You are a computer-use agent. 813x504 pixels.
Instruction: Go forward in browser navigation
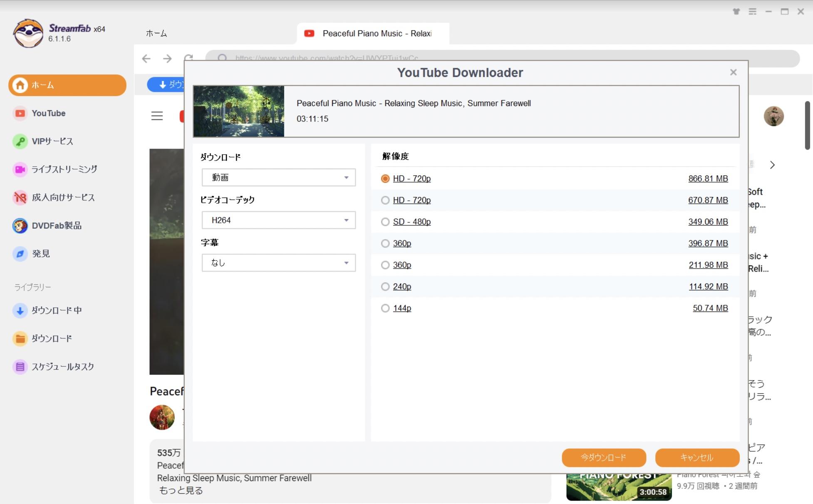[x=167, y=59]
